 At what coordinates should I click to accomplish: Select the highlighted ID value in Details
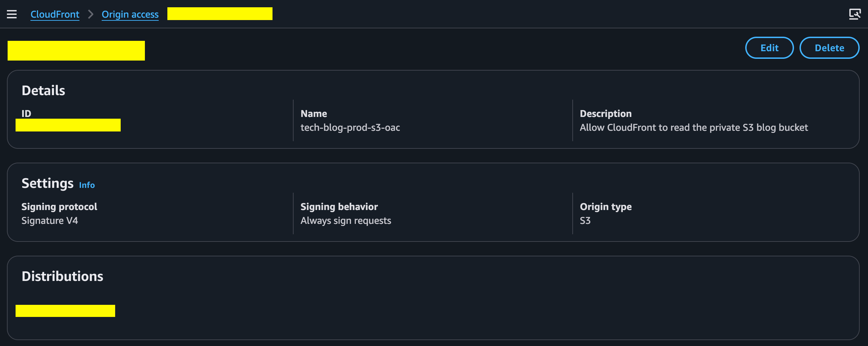point(68,125)
